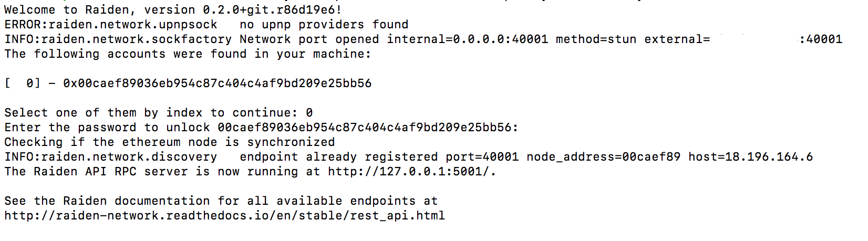868x241 pixels.
Task: Click the "Checking if the ethereum node is synchronized" line
Action: (x=169, y=142)
